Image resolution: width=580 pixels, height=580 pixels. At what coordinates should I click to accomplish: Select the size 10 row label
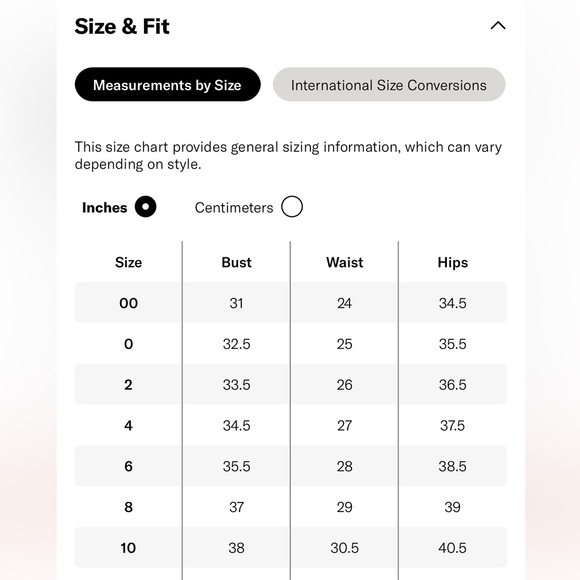tap(128, 547)
